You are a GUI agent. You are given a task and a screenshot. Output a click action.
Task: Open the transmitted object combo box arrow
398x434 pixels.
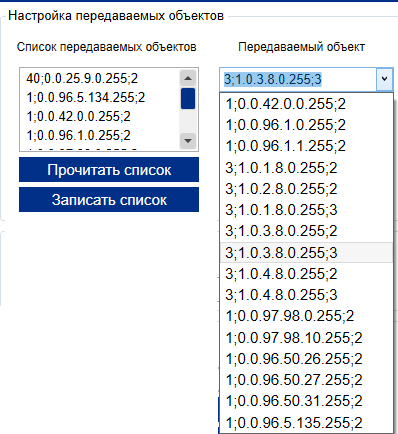pos(385,79)
